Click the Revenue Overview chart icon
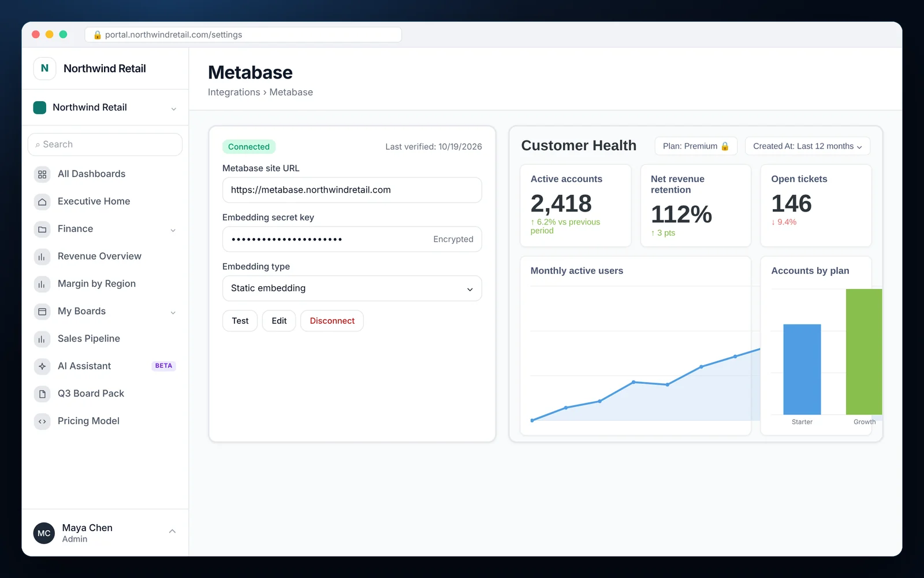924x578 pixels. [42, 257]
